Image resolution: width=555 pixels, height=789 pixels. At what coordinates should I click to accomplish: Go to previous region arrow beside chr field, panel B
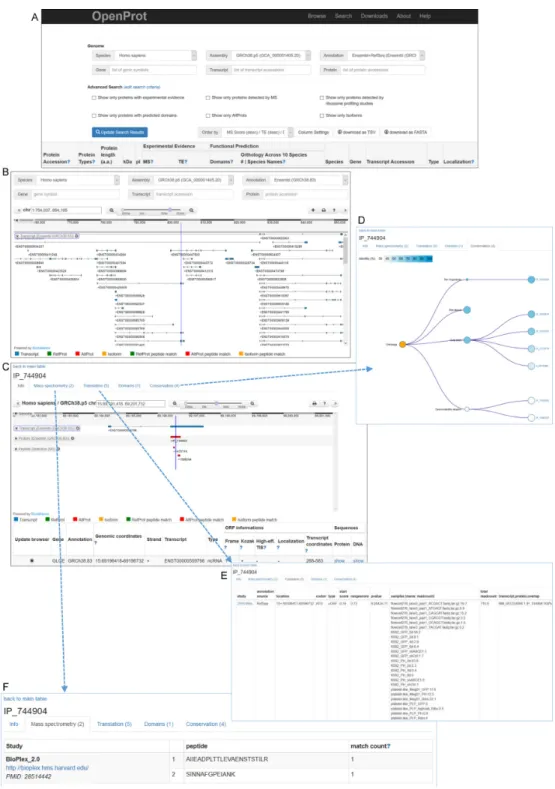pos(19,210)
